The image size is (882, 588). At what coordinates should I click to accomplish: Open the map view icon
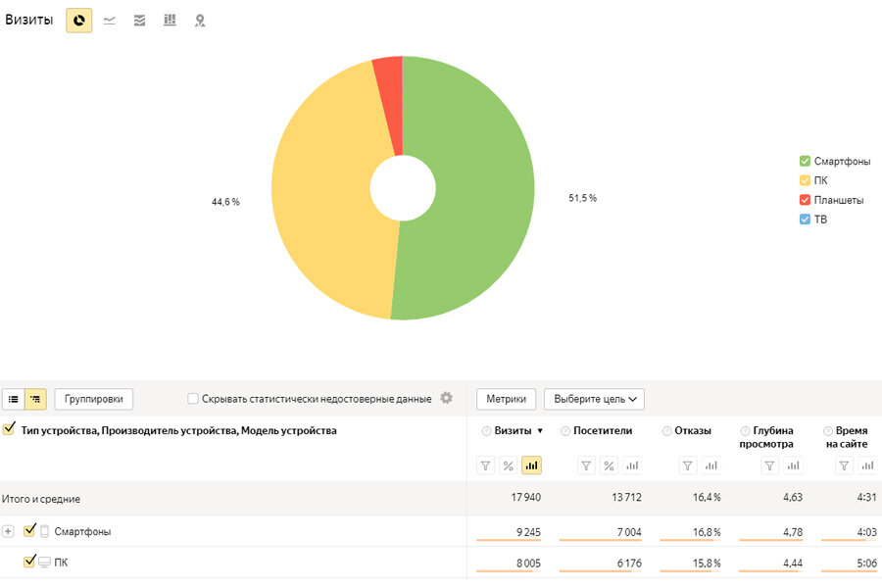tap(200, 21)
